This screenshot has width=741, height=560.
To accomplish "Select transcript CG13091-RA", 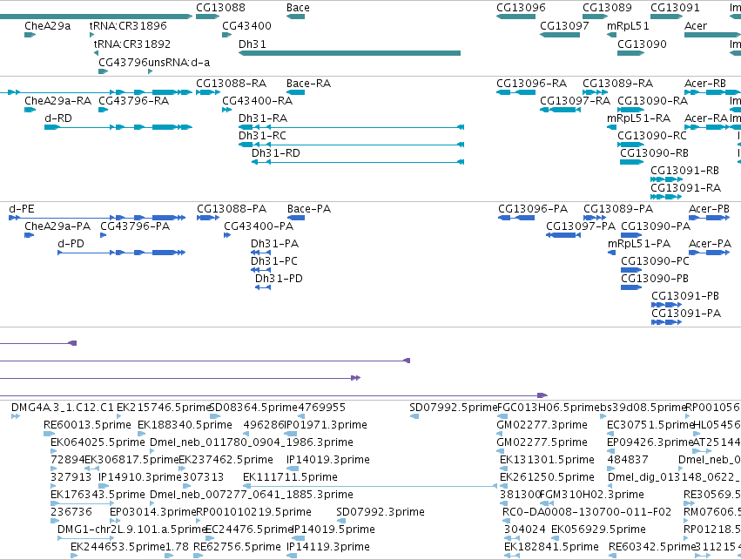I will (685, 188).
